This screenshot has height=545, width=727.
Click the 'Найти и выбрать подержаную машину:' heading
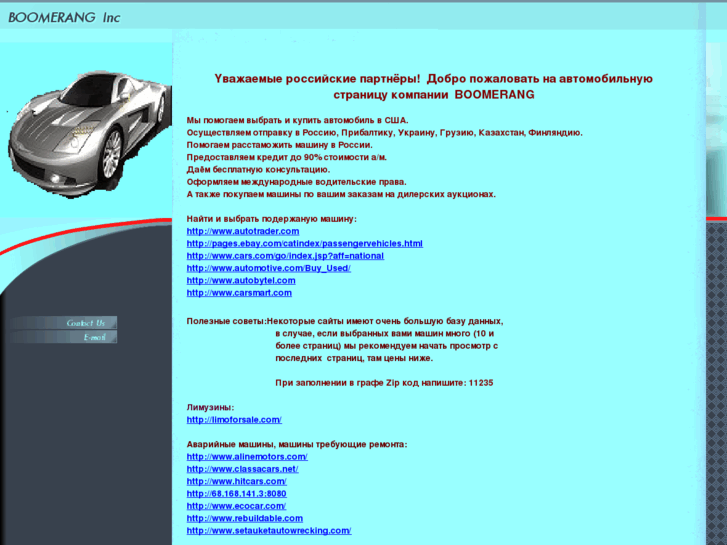click(272, 219)
